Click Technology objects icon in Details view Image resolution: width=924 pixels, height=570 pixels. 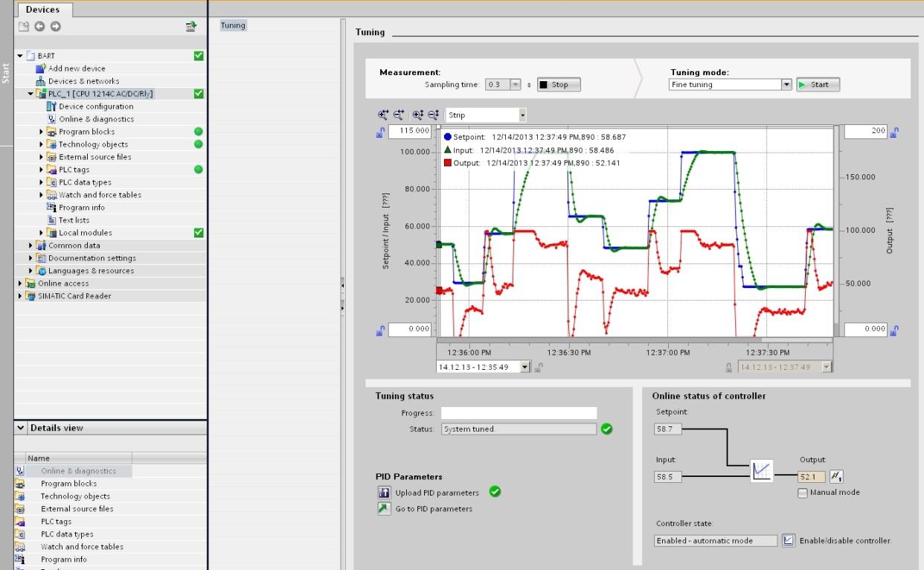tap(20, 496)
